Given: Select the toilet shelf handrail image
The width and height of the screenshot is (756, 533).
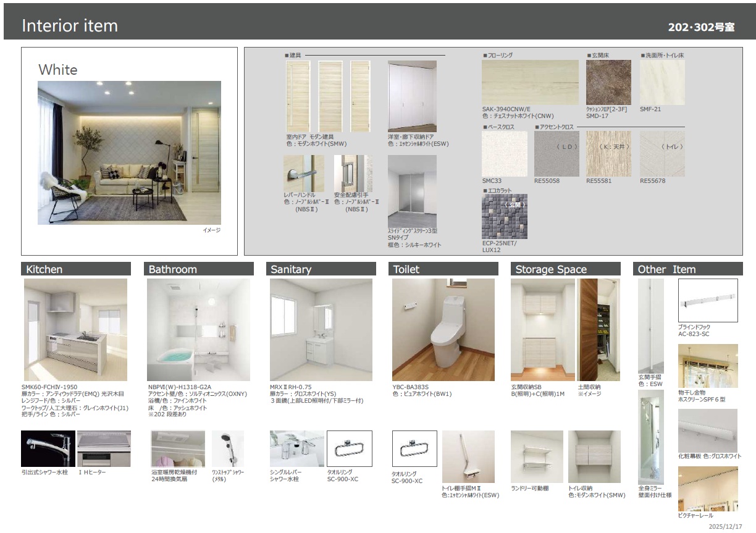Looking at the screenshot, I should (x=468, y=456).
